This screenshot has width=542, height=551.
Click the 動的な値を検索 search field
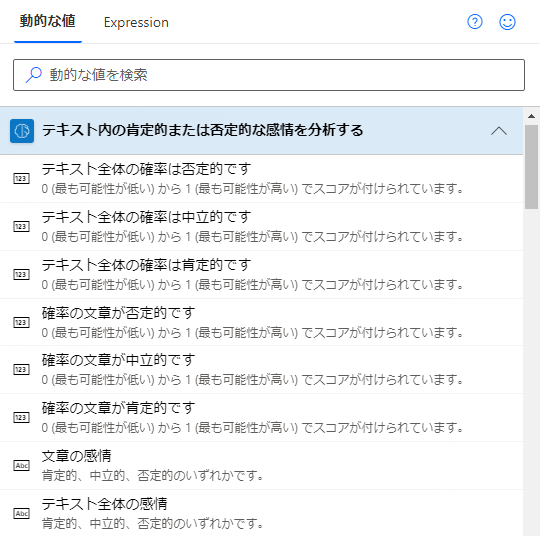269,75
